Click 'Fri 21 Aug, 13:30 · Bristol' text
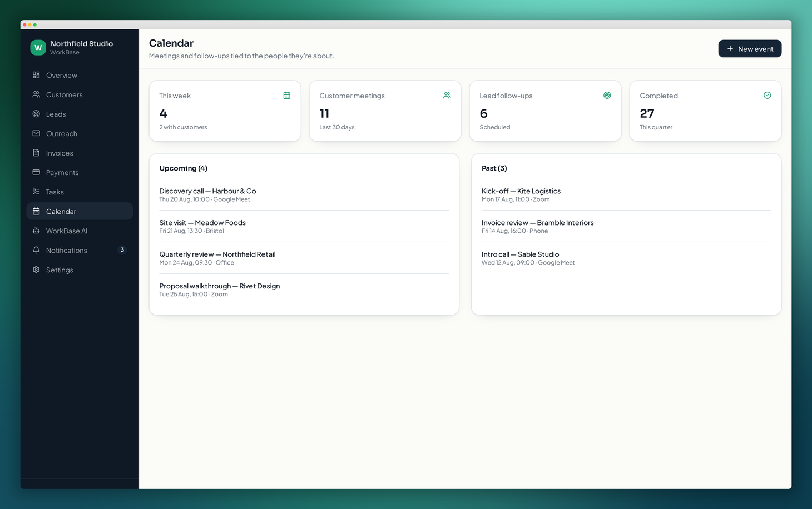The width and height of the screenshot is (812, 509). (x=191, y=231)
